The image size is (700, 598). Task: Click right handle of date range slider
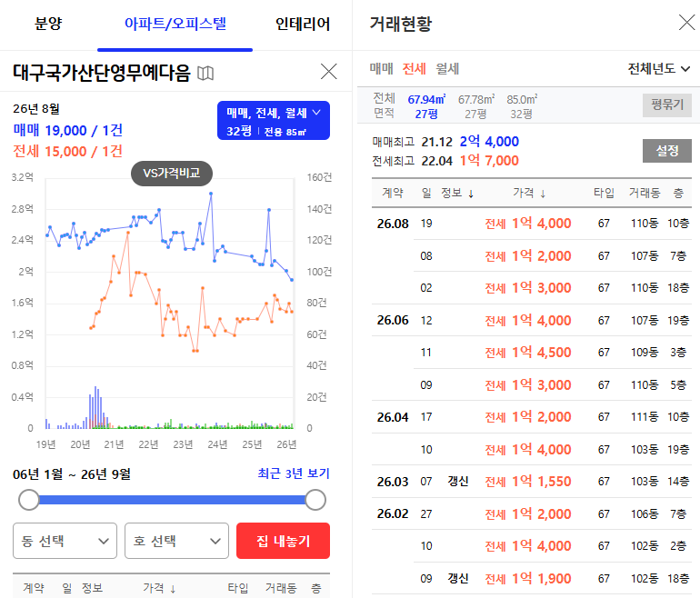click(x=315, y=500)
